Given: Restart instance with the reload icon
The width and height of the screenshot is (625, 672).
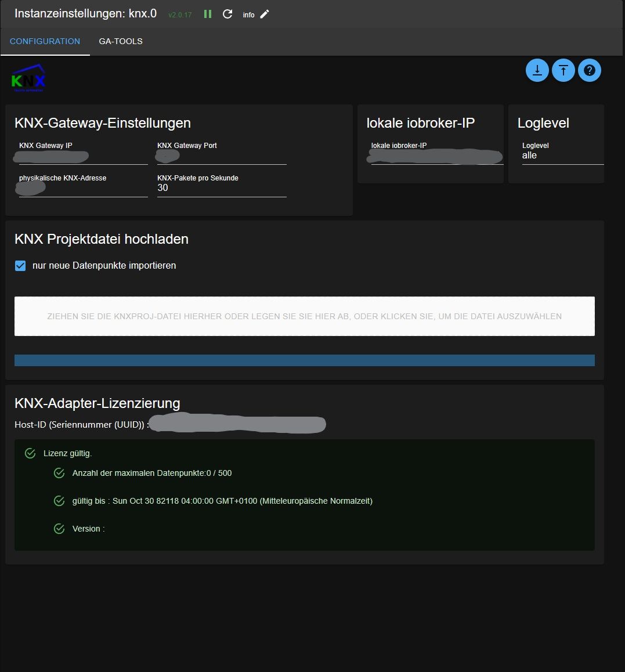Looking at the screenshot, I should 227,14.
